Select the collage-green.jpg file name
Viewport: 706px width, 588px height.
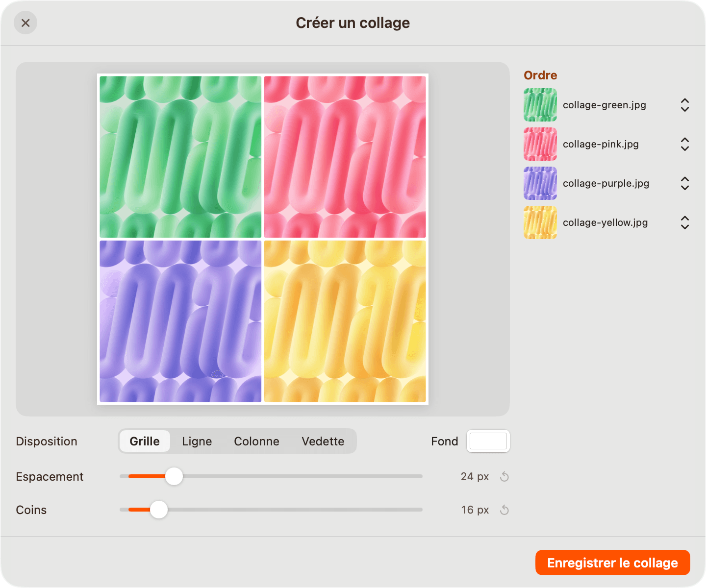click(605, 105)
